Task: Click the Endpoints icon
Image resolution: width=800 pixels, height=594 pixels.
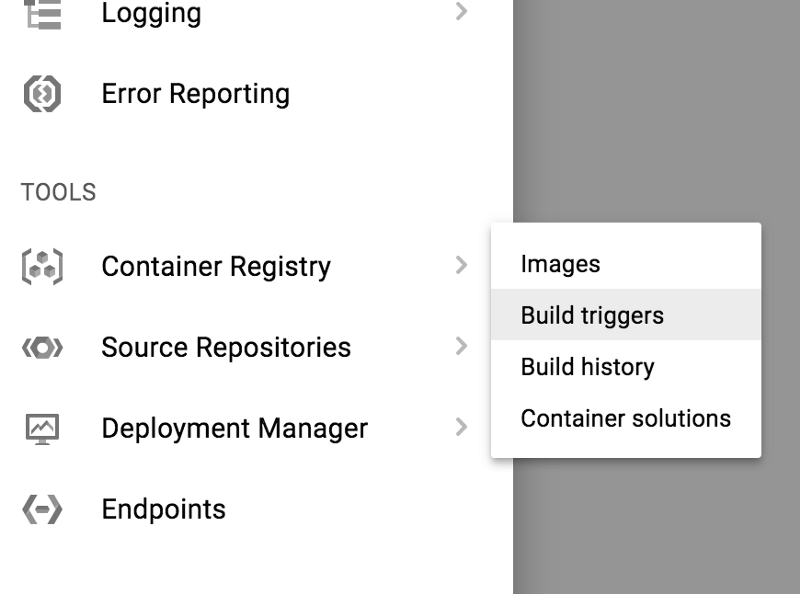Action: (42, 509)
